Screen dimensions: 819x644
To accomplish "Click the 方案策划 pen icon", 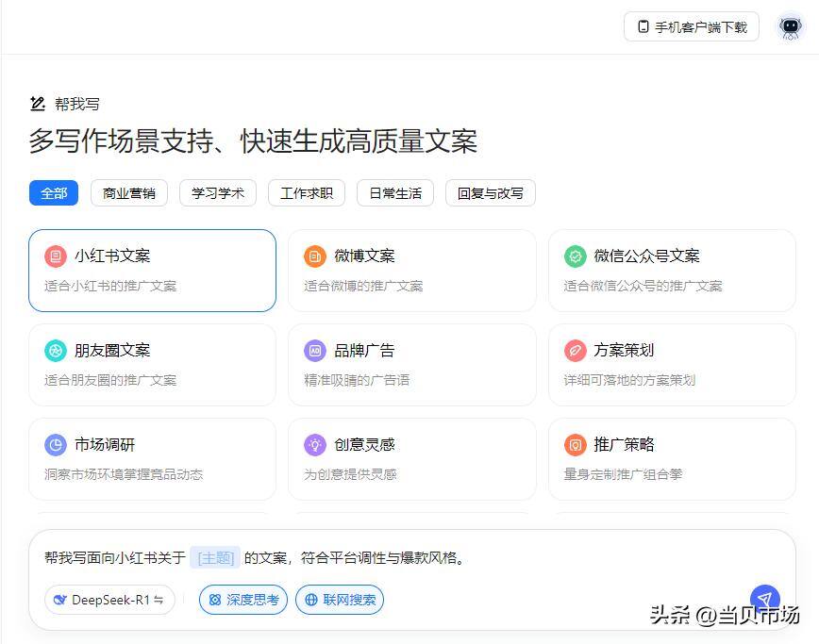I will [575, 350].
